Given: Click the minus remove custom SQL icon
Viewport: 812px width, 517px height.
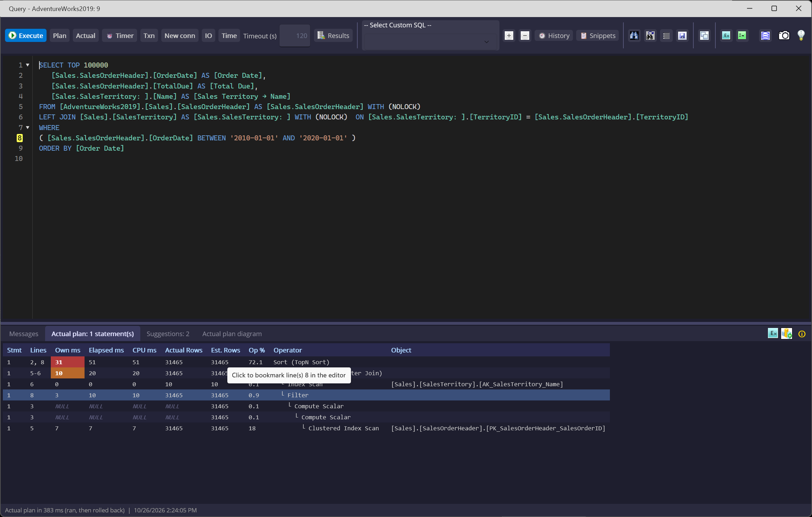Looking at the screenshot, I should 525,36.
